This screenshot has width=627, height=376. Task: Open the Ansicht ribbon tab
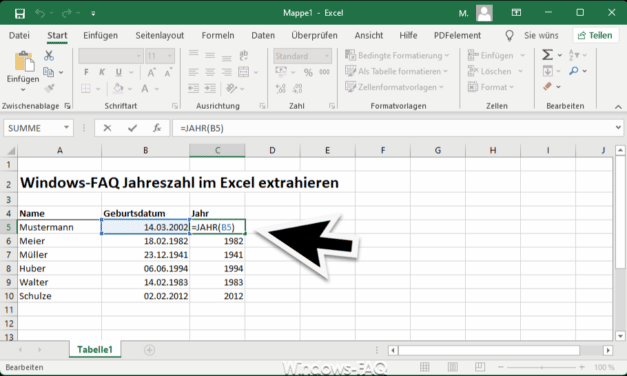[369, 35]
